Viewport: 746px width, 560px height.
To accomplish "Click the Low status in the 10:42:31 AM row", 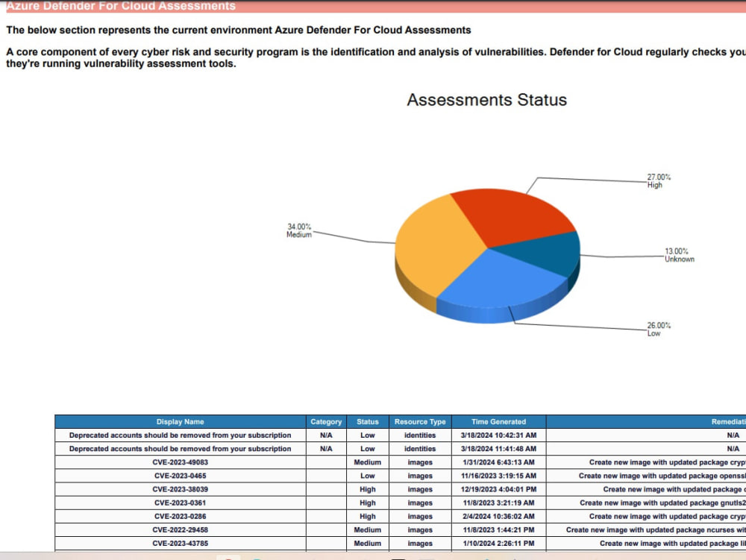I will coord(367,435).
